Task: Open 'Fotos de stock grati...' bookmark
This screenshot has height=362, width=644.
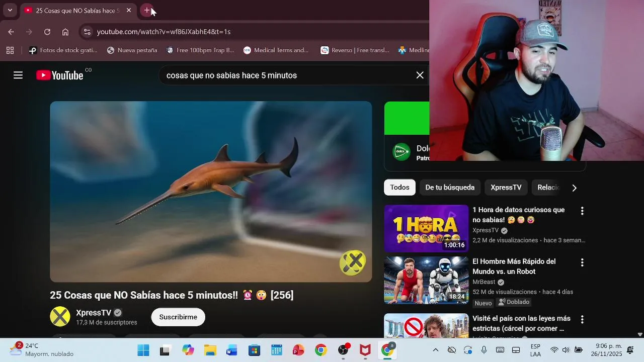Action: pos(63,50)
